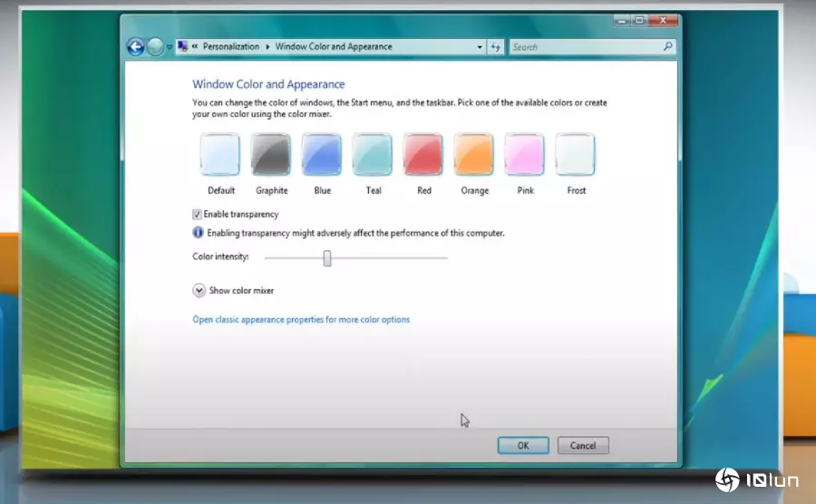Click the Color intensity slider handle
Screen dimensions: 816x504
tap(326, 258)
